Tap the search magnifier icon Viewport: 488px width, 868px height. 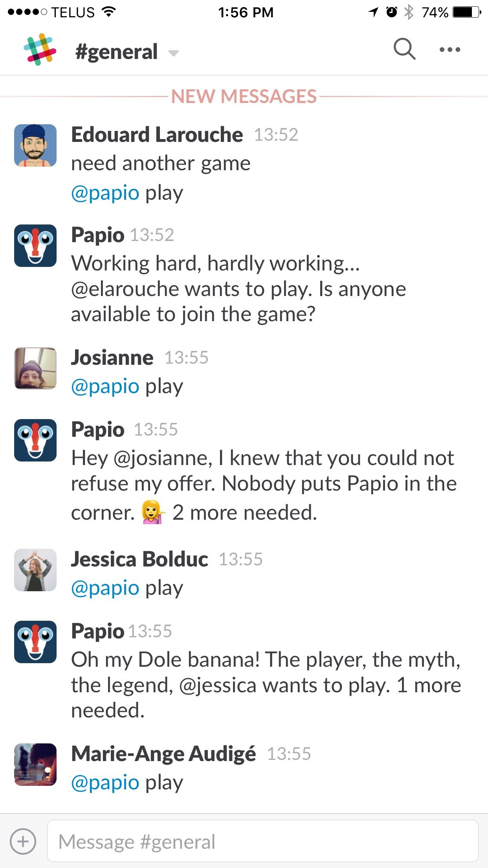tap(404, 49)
